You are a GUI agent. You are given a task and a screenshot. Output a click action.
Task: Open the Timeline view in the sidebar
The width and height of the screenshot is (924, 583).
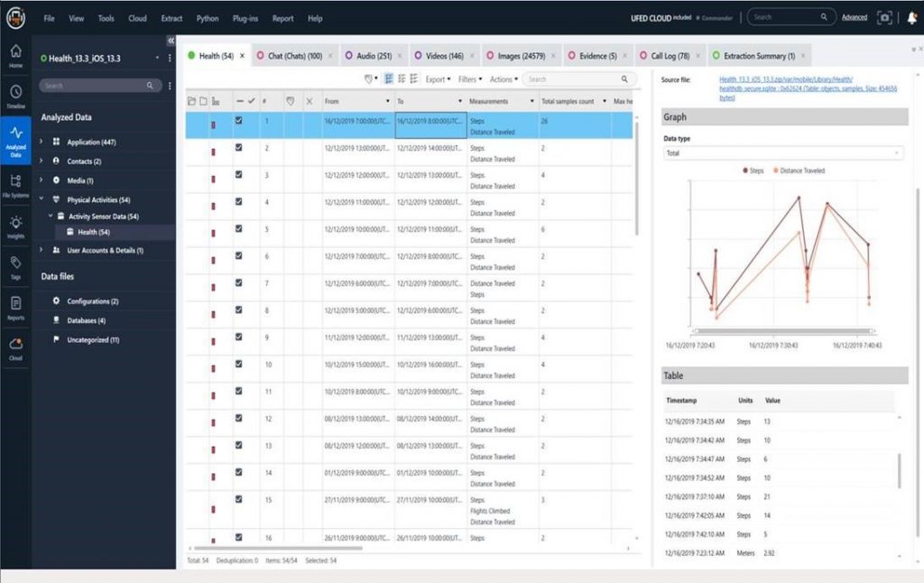[x=15, y=95]
